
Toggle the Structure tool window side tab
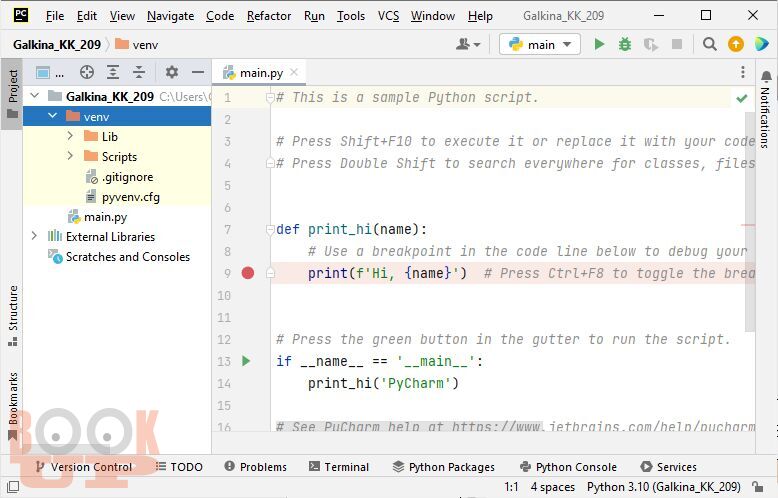[x=12, y=315]
